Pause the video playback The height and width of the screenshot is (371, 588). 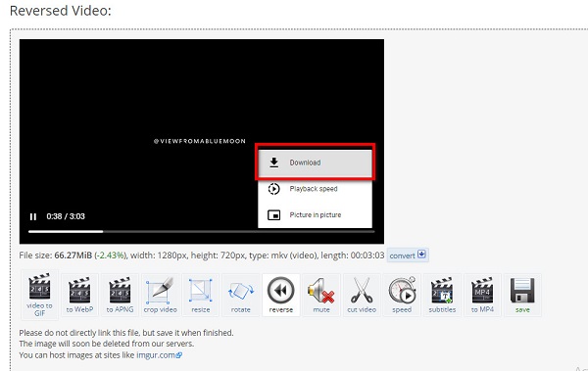pos(33,216)
